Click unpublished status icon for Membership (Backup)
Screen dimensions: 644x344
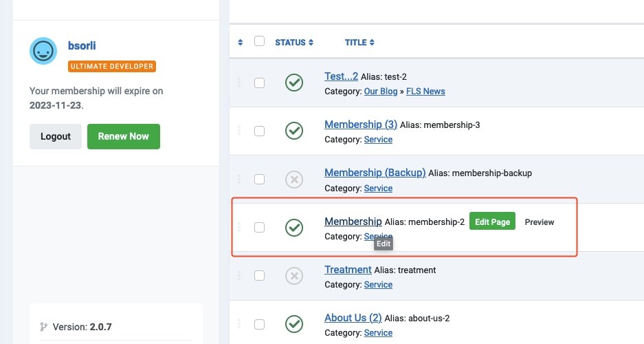[294, 180]
